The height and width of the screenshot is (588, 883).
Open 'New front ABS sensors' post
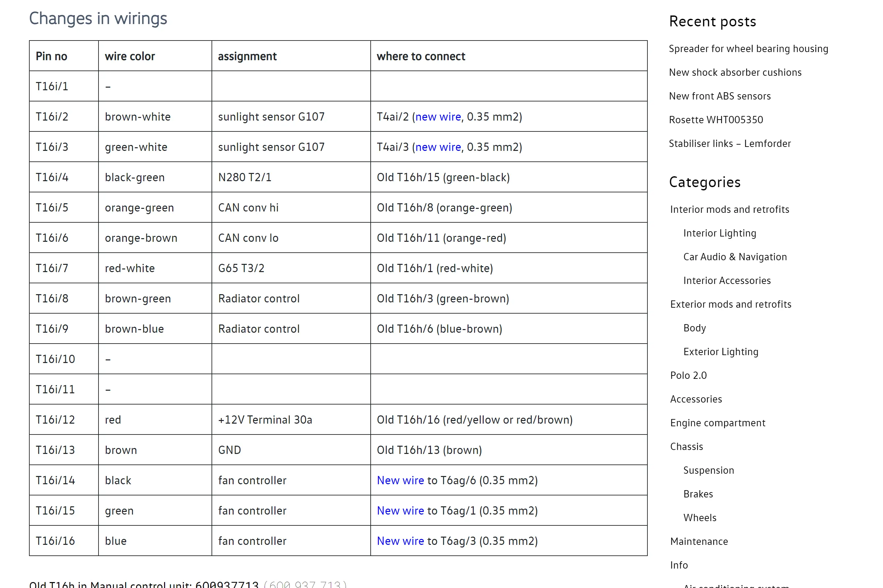click(x=720, y=96)
